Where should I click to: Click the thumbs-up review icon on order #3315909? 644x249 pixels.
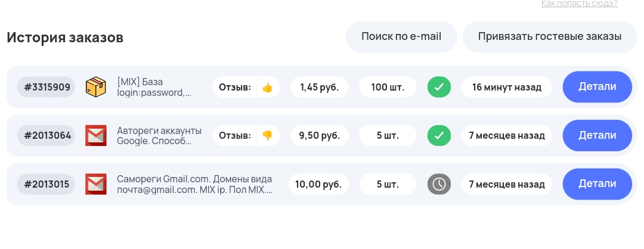267,88
